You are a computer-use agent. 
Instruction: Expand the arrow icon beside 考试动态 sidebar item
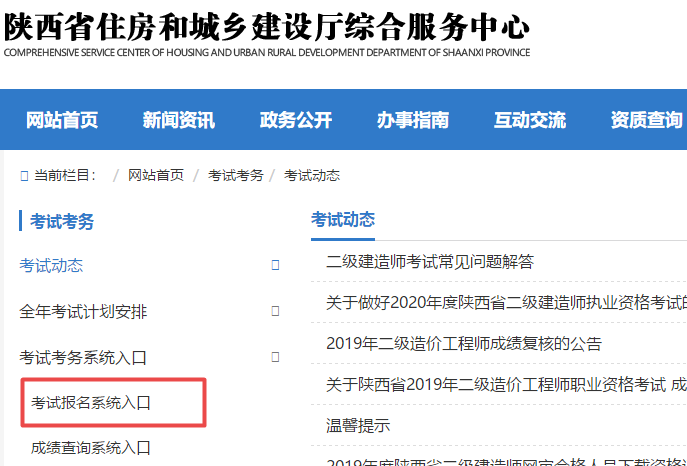(x=275, y=265)
